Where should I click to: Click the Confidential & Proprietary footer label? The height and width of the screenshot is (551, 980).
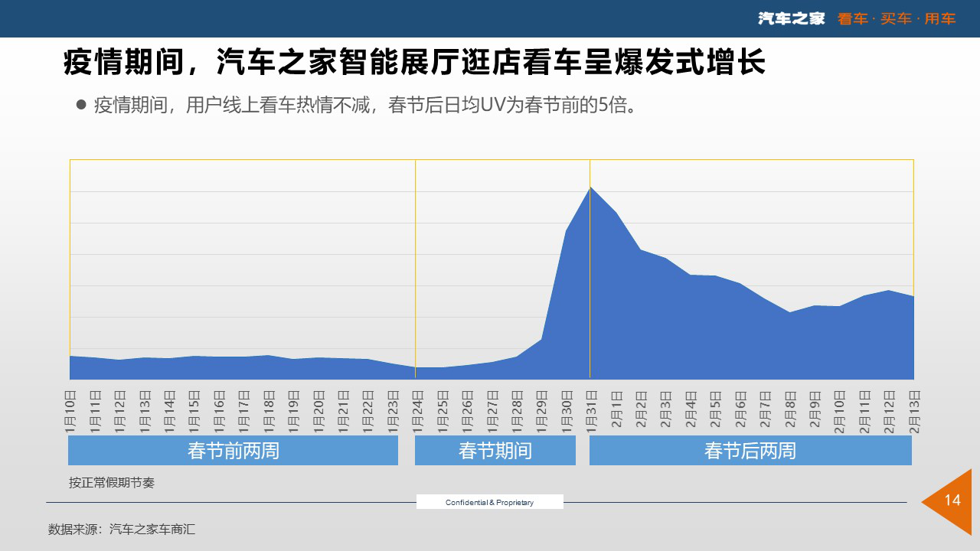489,502
